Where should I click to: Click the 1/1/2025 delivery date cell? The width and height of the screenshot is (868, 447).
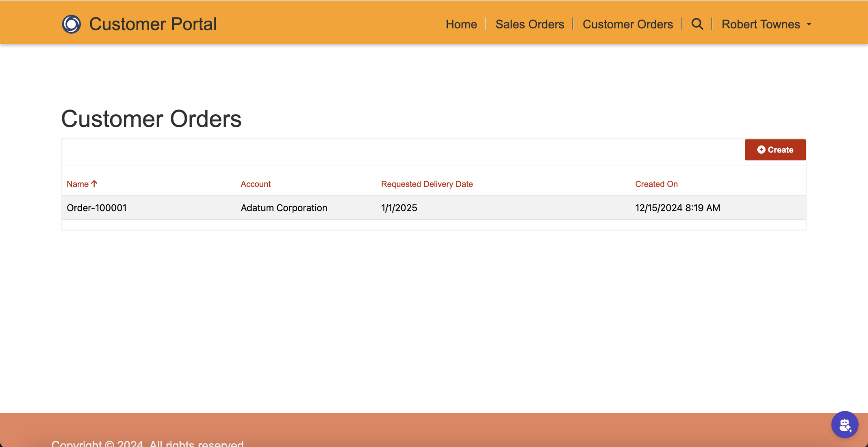coord(399,208)
